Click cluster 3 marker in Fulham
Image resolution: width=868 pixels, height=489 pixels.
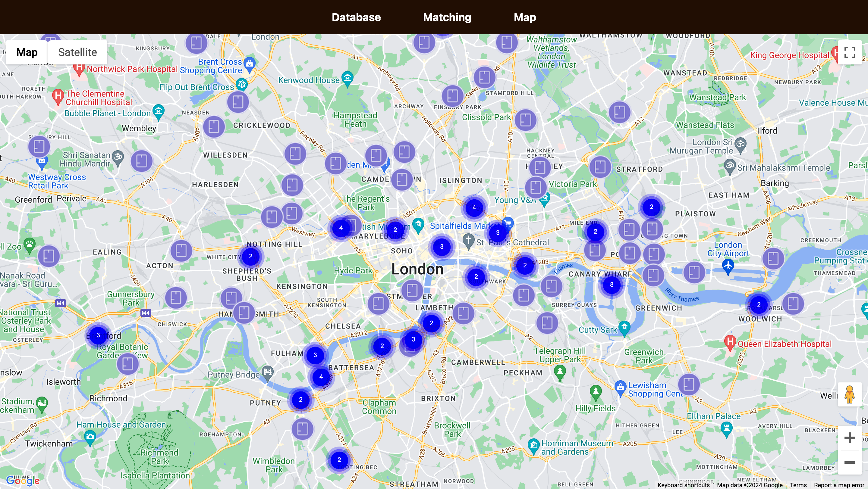click(x=315, y=355)
